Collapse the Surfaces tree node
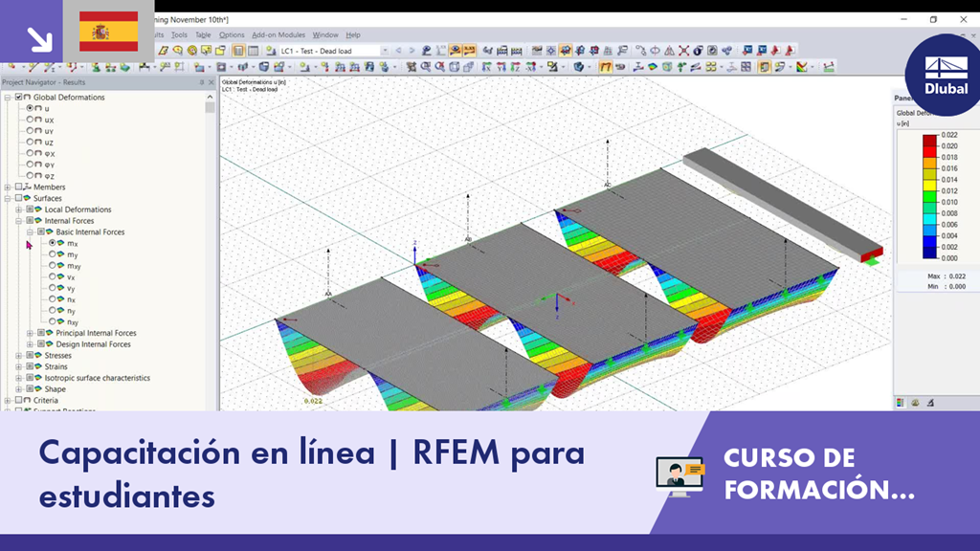980x551 pixels. [8, 199]
